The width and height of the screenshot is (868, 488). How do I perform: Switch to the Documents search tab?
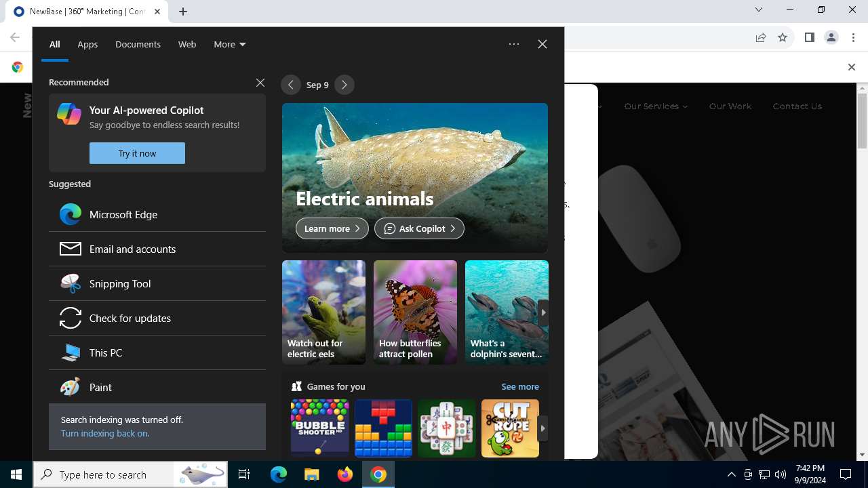[x=138, y=44]
